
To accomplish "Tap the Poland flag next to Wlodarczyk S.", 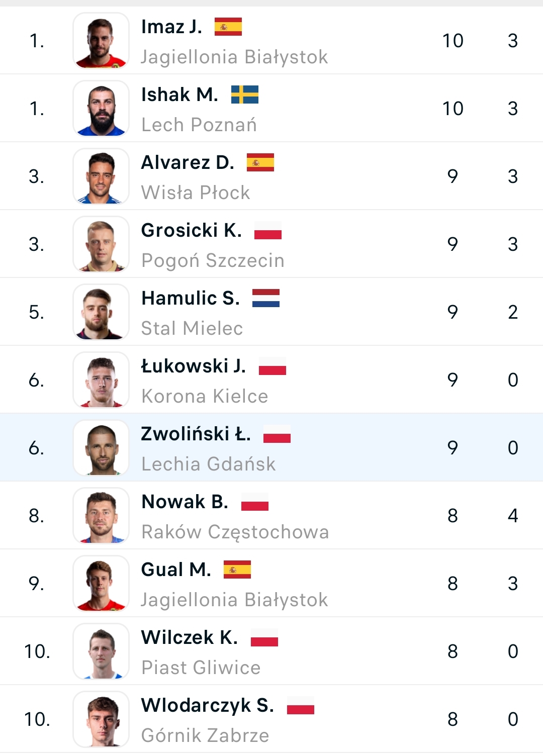I will [300, 705].
